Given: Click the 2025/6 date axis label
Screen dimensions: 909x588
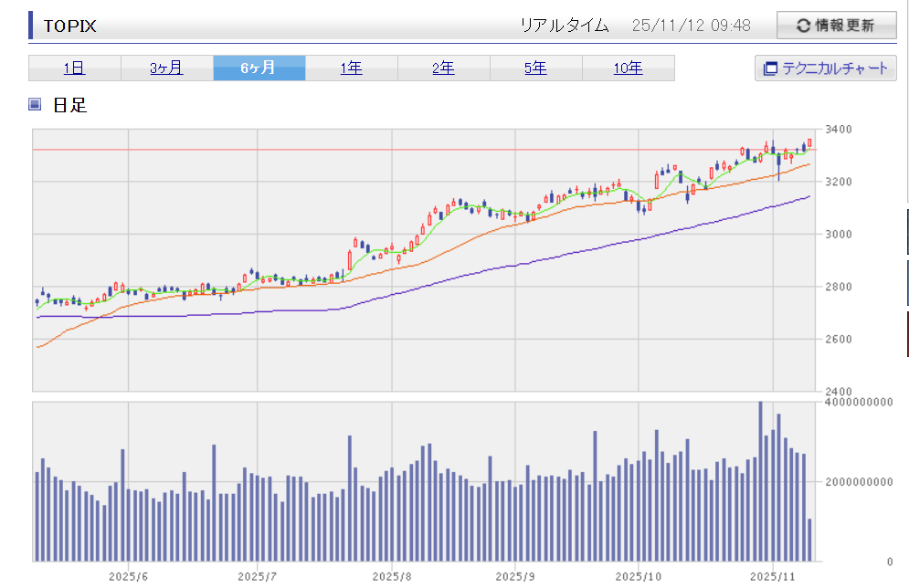Looking at the screenshot, I should [x=128, y=576].
